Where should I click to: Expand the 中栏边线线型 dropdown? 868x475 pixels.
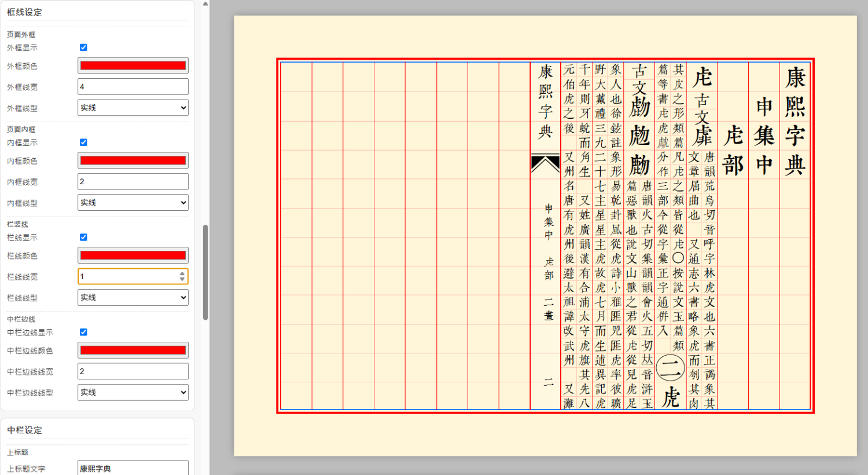pyautogui.click(x=133, y=393)
